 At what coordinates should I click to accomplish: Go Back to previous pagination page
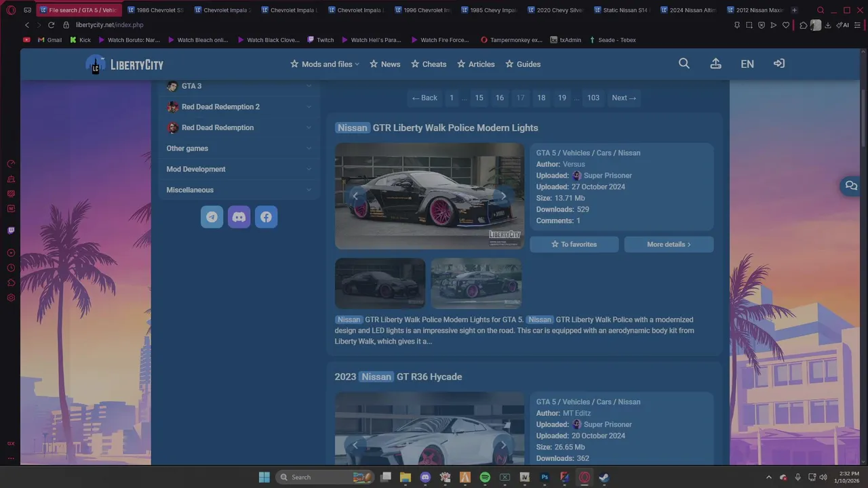pyautogui.click(x=425, y=98)
